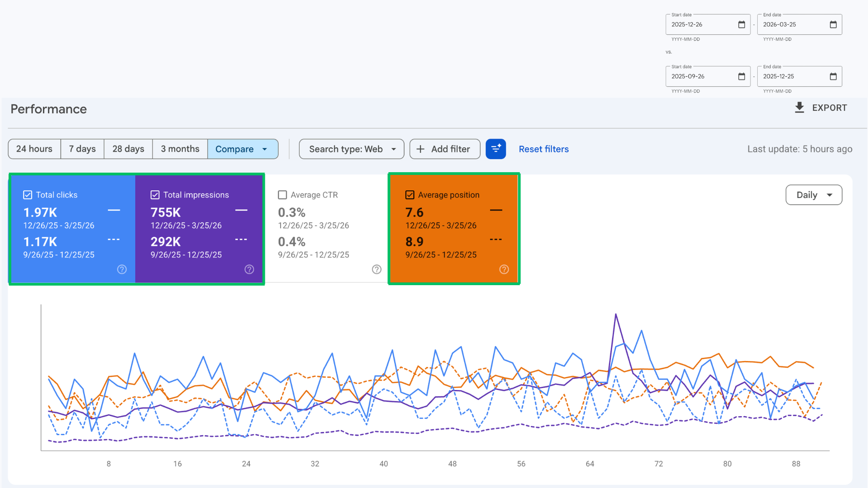Enable the Average CTR checkbox
This screenshot has height=488, width=868.
[x=283, y=195]
